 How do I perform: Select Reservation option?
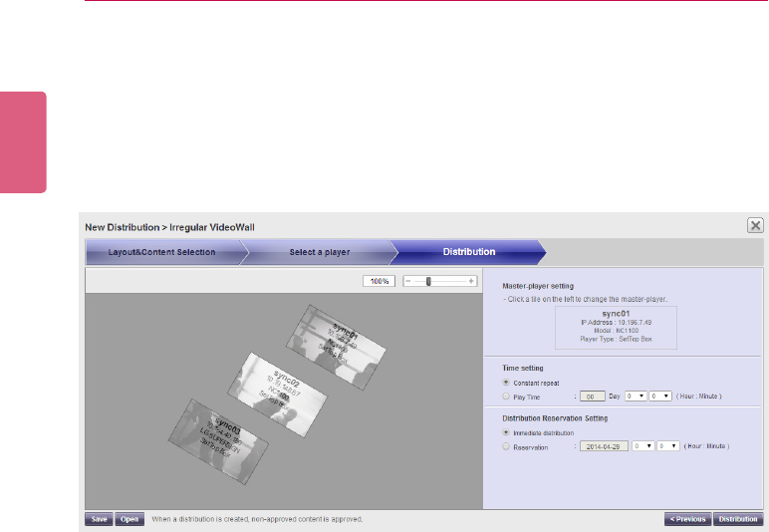[506, 446]
